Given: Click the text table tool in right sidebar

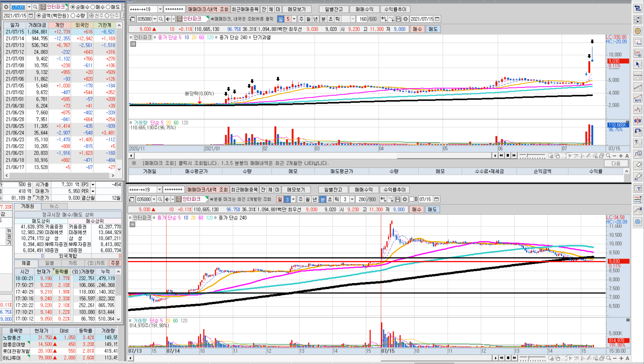Looking at the screenshot, I should point(638,188).
